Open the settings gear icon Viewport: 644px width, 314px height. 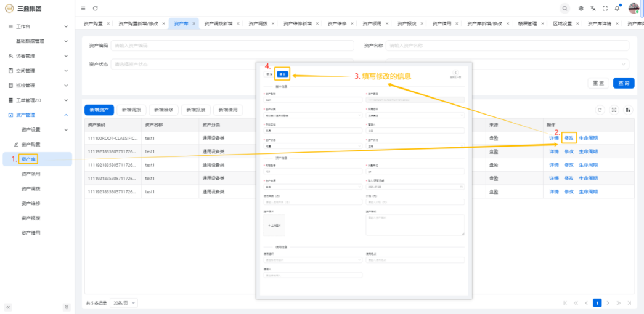581,9
